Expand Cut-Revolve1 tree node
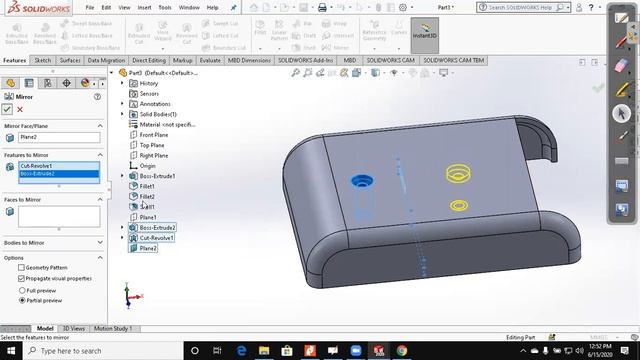 click(x=122, y=238)
